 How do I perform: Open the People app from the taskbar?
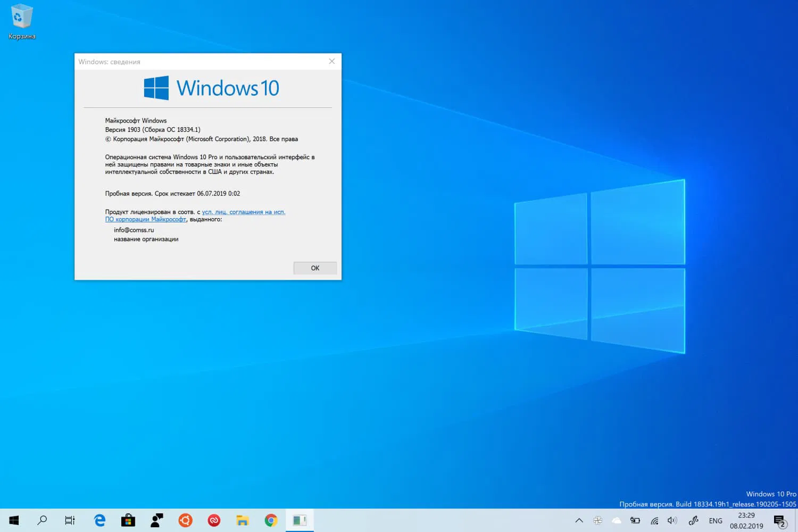click(x=156, y=520)
